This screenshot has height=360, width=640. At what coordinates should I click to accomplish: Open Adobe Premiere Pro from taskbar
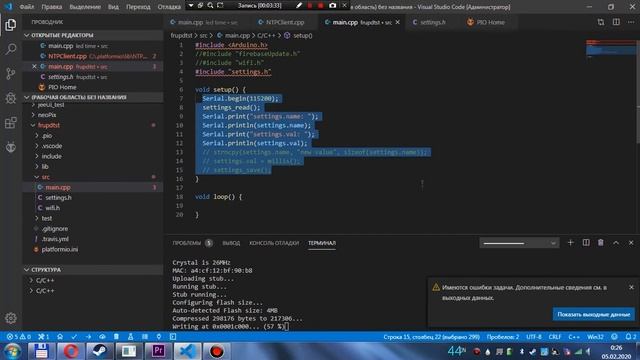158,351
